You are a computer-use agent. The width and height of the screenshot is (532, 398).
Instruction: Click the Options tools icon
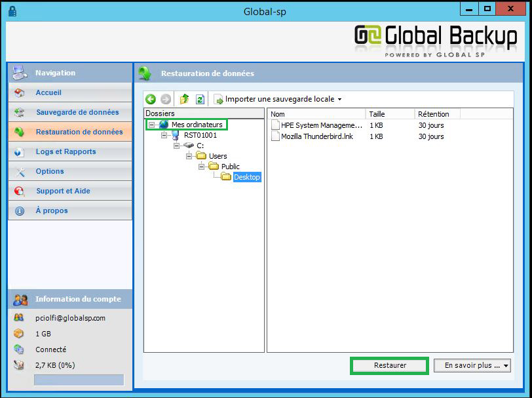[20, 172]
